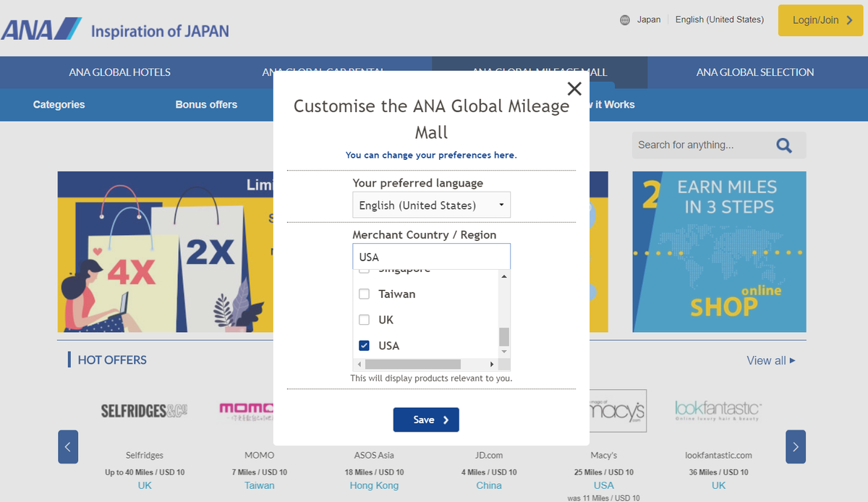Check the Taiwan country checkbox
The image size is (868, 502).
click(365, 294)
